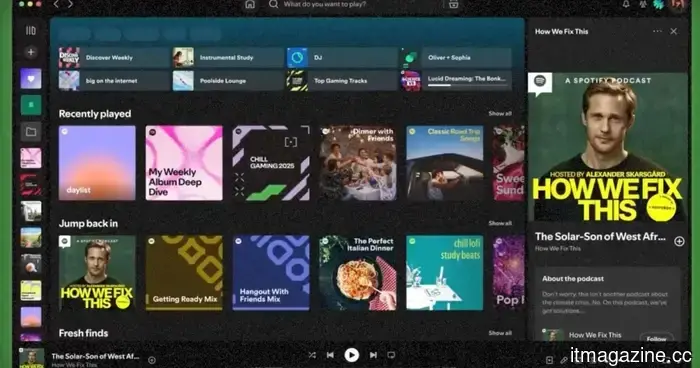Add The Solar-Son episode via panel plus icon
The height and width of the screenshot is (368, 700).
pyautogui.click(x=679, y=241)
